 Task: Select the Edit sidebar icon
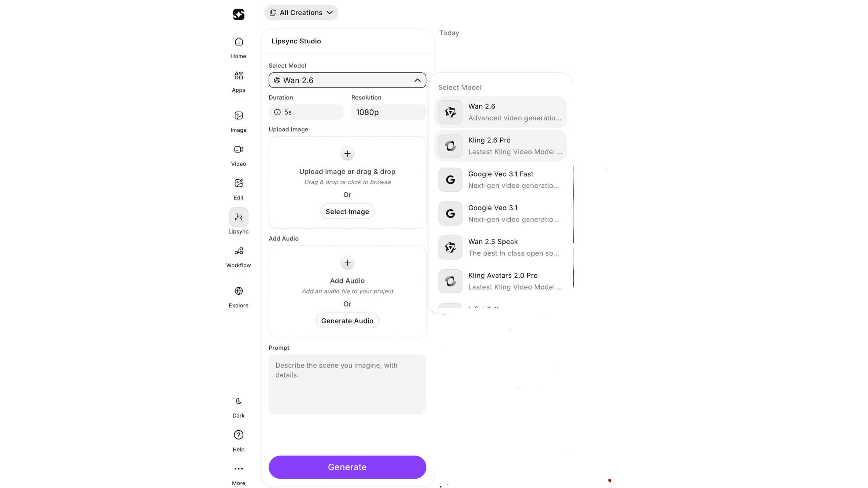[x=238, y=184]
